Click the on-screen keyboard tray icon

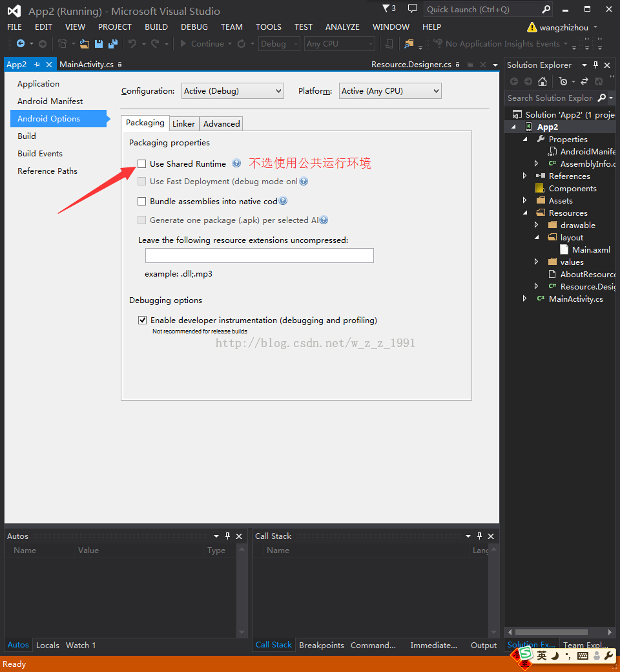pos(583,656)
